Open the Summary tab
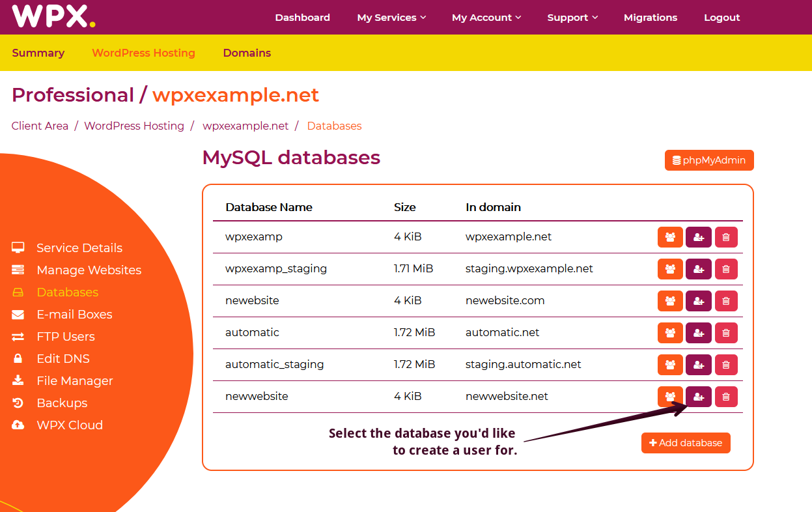Screen dimensions: 812x512 (38, 53)
